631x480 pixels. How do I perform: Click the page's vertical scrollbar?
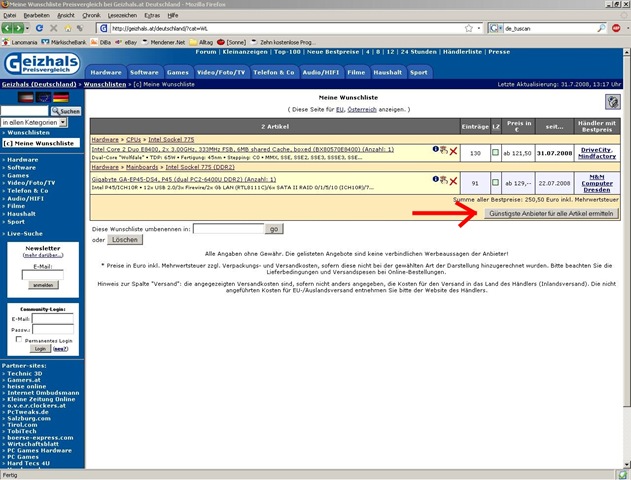627,258
